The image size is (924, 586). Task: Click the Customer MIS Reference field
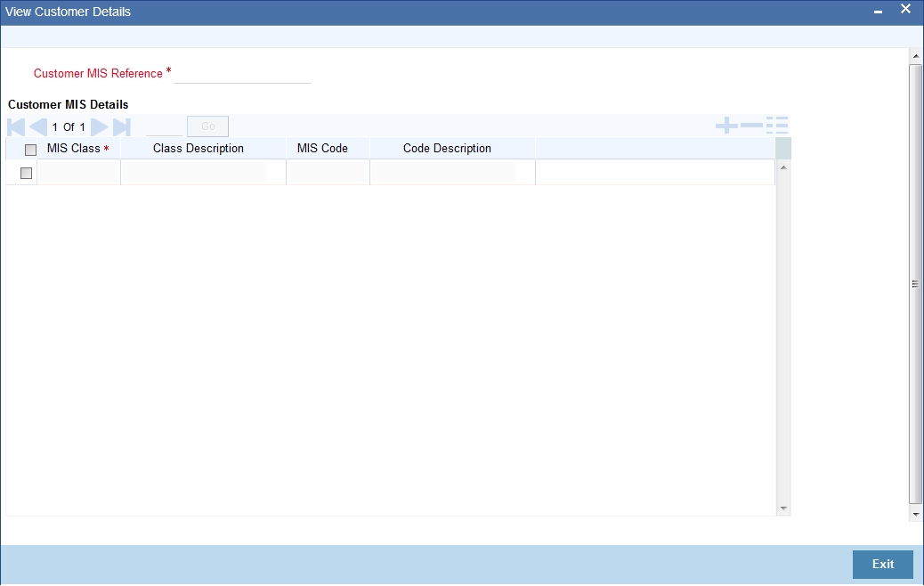click(242, 74)
